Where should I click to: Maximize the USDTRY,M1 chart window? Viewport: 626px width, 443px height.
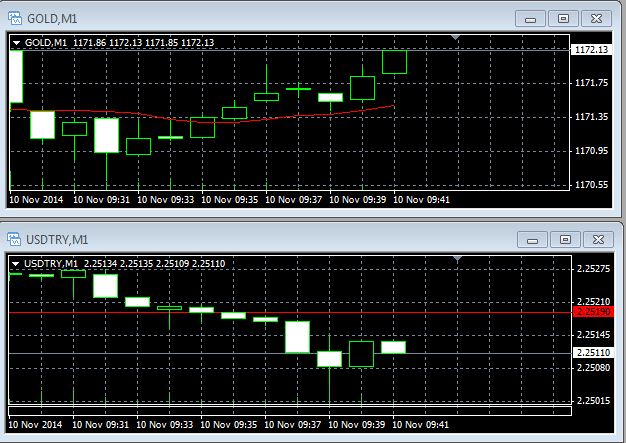click(x=565, y=239)
